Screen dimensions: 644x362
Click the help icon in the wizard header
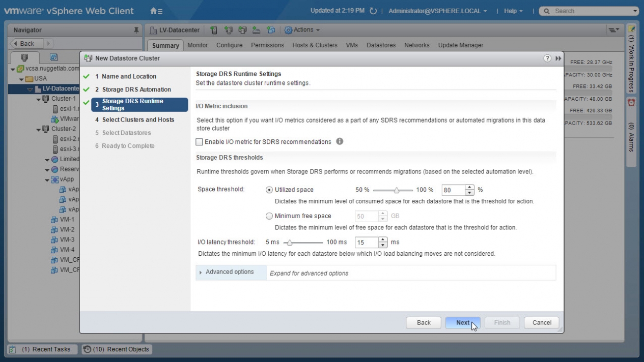[x=548, y=58]
